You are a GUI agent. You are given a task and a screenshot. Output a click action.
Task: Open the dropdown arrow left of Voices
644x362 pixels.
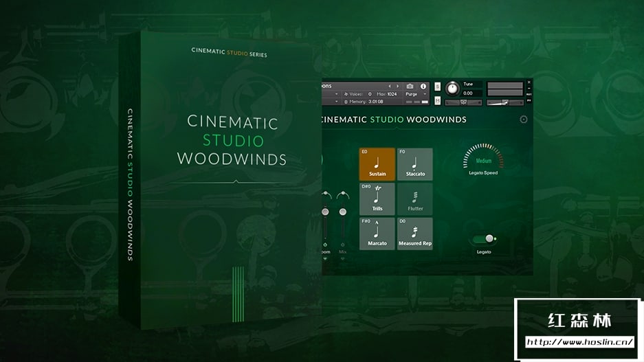click(336, 94)
